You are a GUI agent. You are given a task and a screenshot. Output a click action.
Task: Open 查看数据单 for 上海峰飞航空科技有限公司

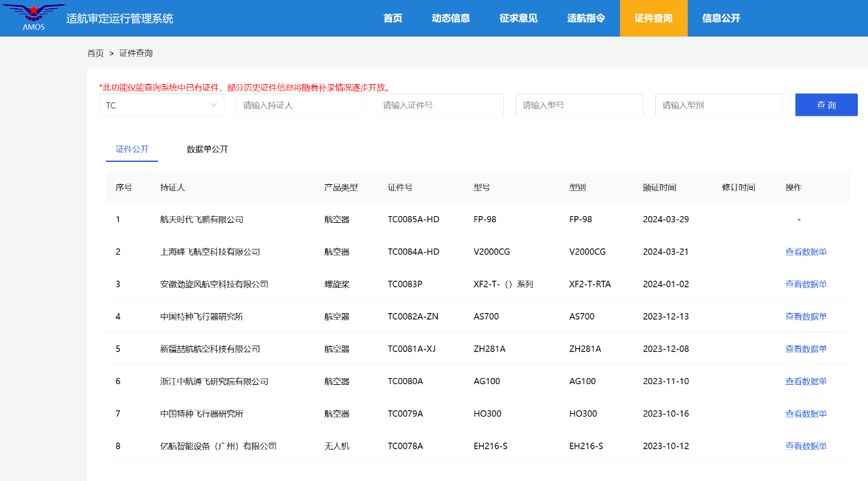(806, 252)
